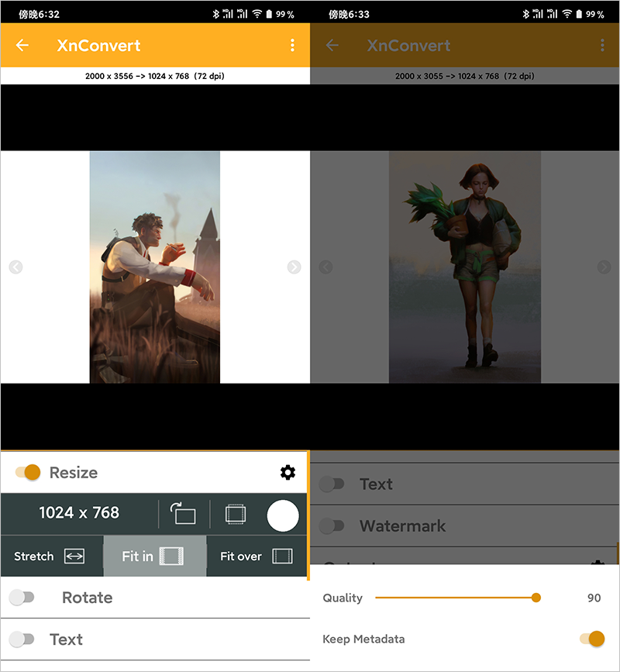Select Fit in resize mode
This screenshot has width=620, height=672.
point(155,556)
